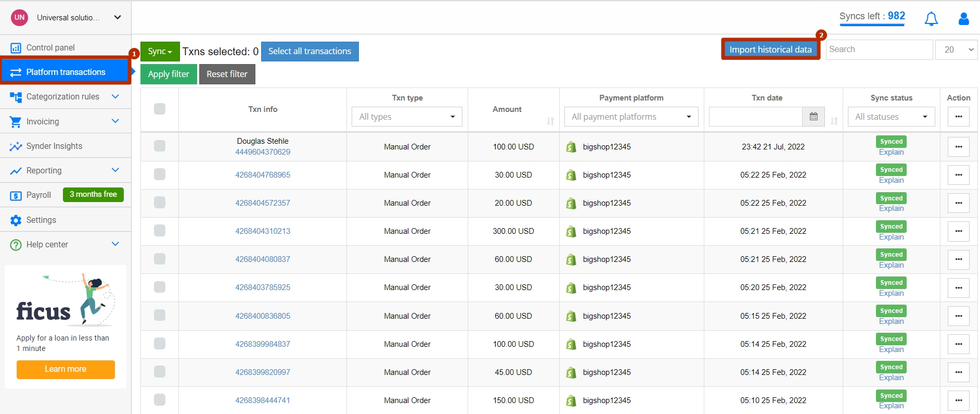Toggle the select-all header checkbox
The height and width of the screenshot is (414, 980).
160,109
